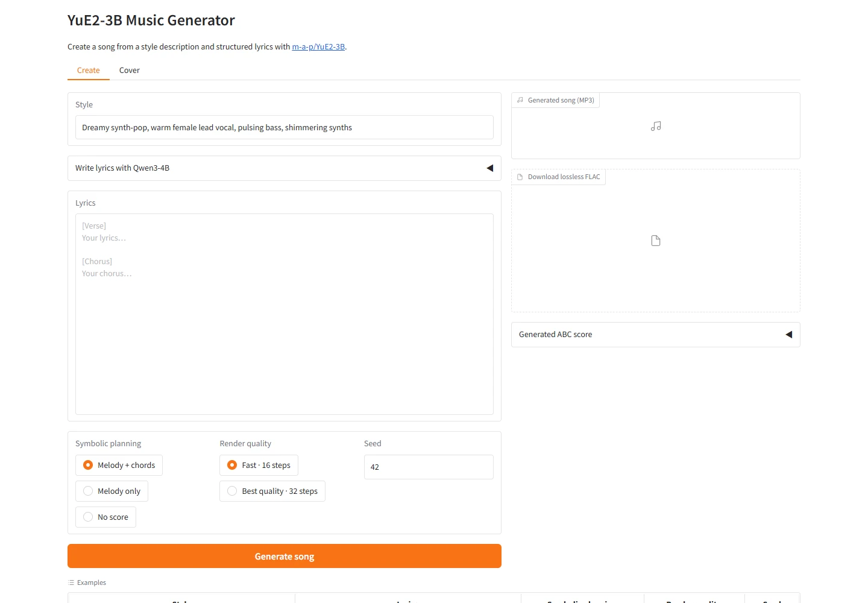The width and height of the screenshot is (868, 603).
Task: Choose Best quality · 32 steps option
Action: click(272, 491)
